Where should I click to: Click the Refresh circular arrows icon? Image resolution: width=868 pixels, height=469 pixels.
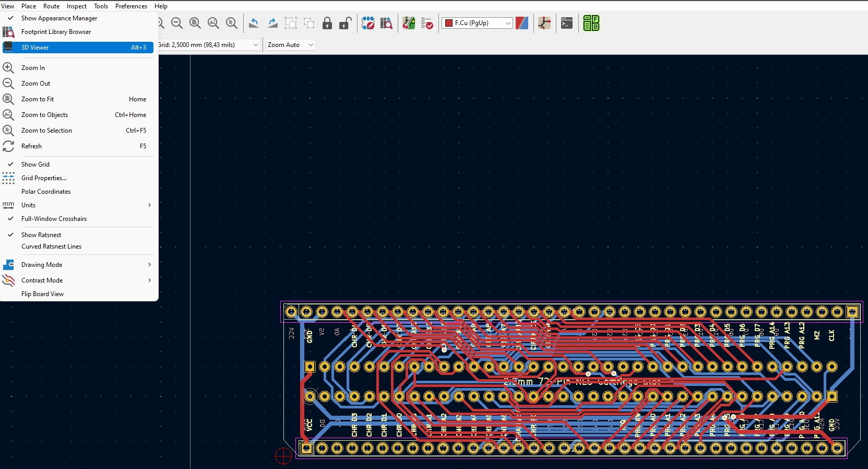(8, 146)
